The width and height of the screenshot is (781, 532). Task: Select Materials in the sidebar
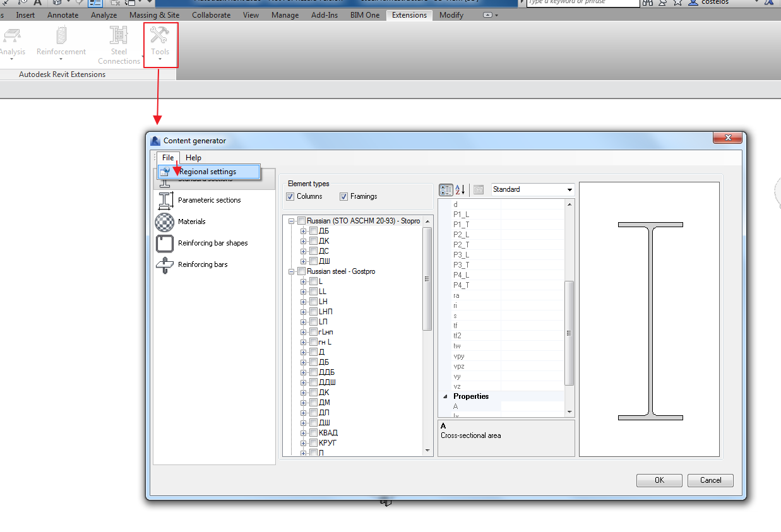pyautogui.click(x=191, y=222)
